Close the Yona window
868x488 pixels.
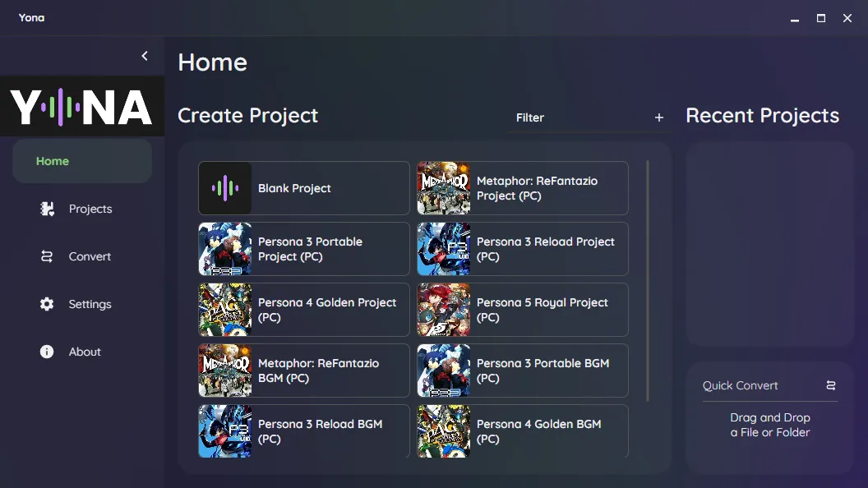coord(847,18)
